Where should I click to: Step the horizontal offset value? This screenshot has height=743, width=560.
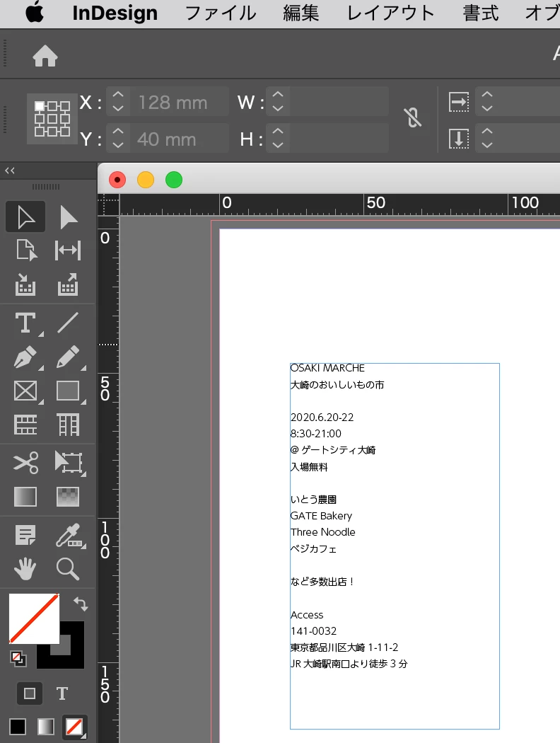tap(487, 102)
